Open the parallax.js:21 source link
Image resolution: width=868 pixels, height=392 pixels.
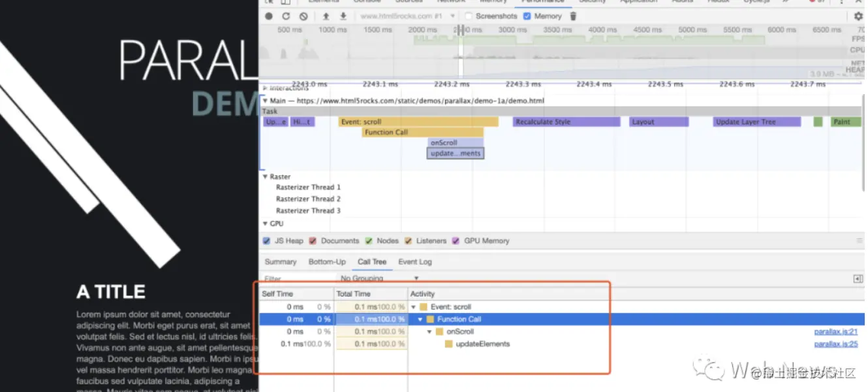(x=836, y=332)
